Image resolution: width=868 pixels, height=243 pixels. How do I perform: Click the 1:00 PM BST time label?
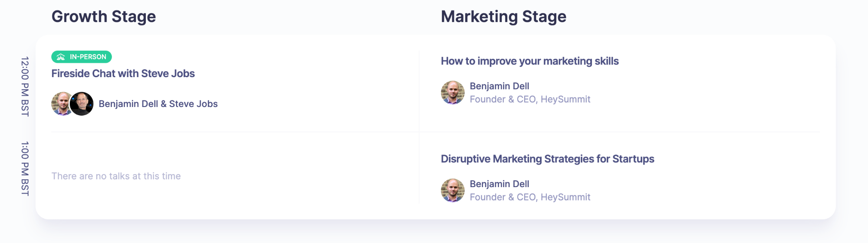coord(25,168)
